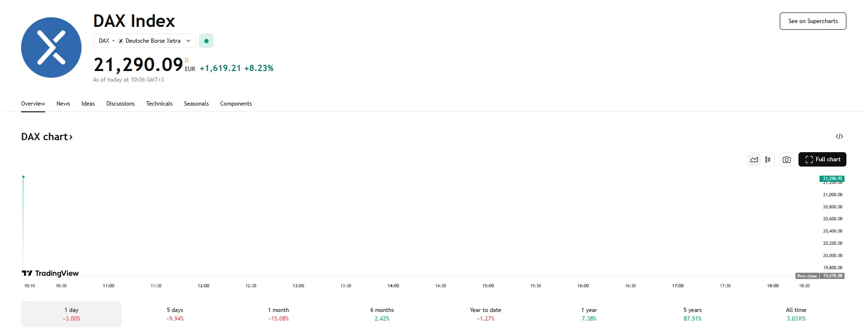The height and width of the screenshot is (335, 868).
Task: Switch to area chart style
Action: coord(754,159)
